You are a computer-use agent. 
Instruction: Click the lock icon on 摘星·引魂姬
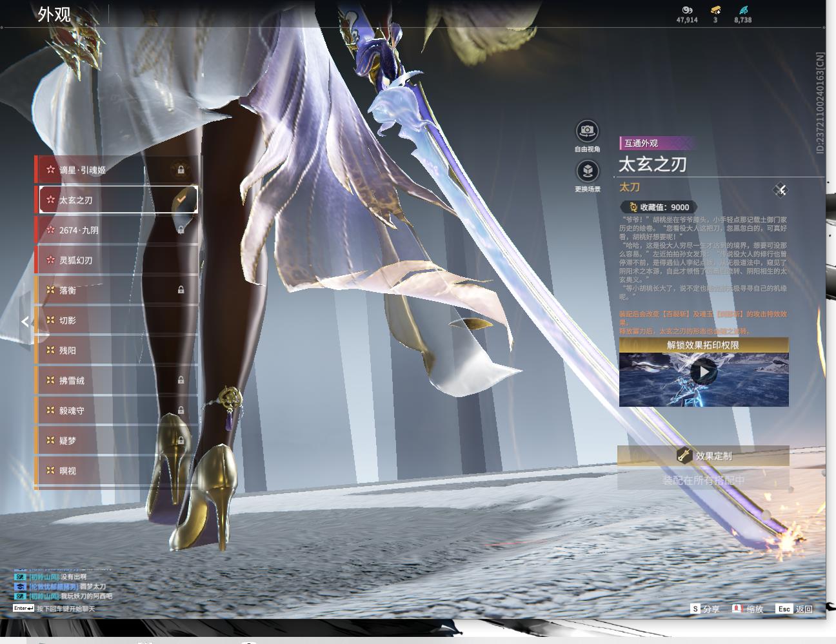point(181,170)
